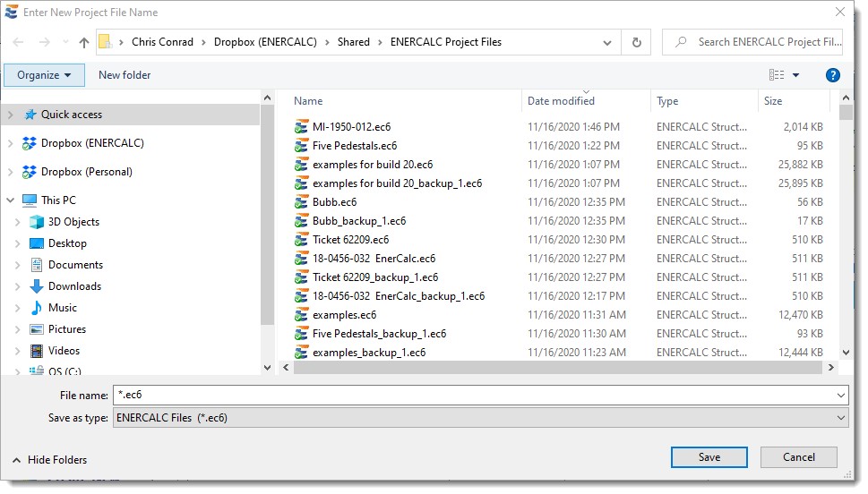Expand the Quick access tree node

pyautogui.click(x=11, y=115)
